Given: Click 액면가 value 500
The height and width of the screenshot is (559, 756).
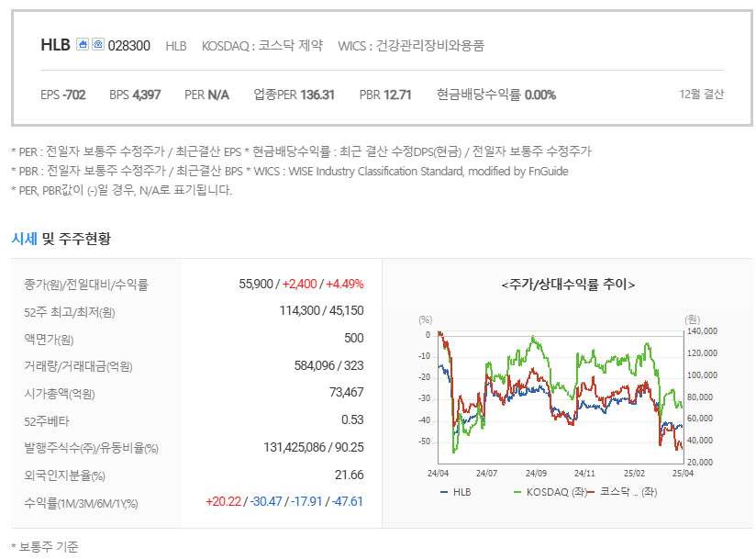Looking at the screenshot, I should coord(354,338).
